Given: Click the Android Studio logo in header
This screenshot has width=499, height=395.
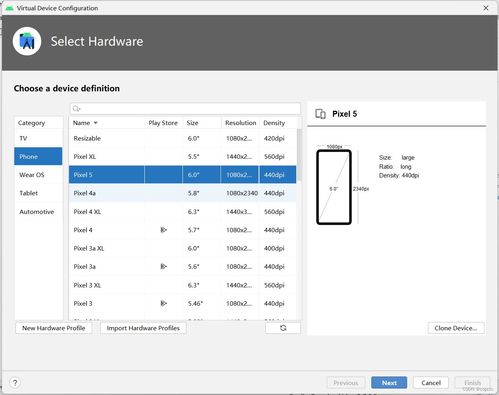Looking at the screenshot, I should coord(27,41).
